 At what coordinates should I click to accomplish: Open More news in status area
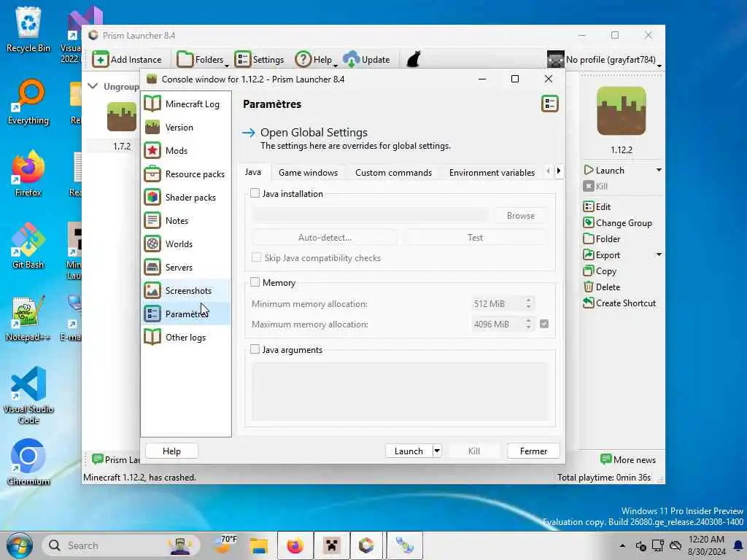click(x=628, y=459)
